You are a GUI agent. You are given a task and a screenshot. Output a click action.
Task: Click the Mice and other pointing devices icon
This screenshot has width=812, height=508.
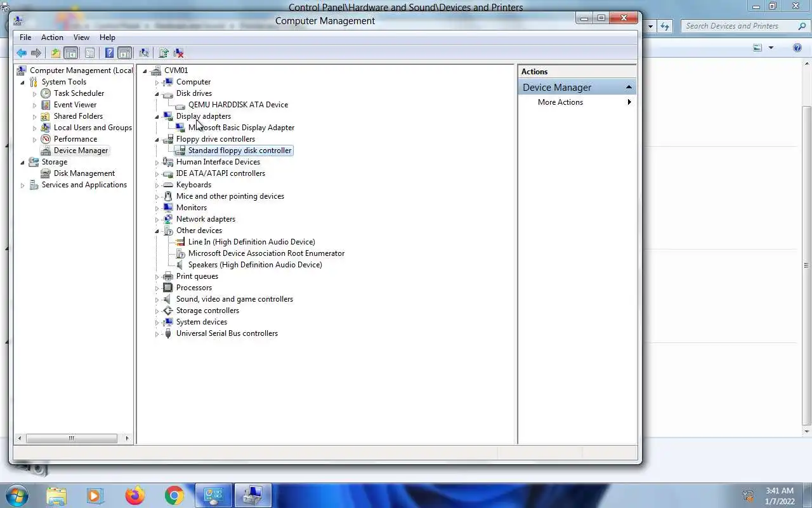click(168, 196)
